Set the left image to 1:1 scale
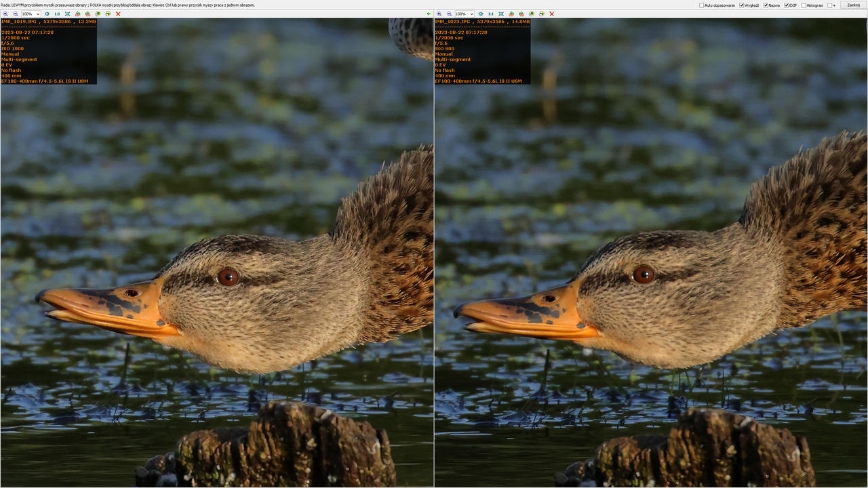The height and width of the screenshot is (488, 868). pos(57,14)
